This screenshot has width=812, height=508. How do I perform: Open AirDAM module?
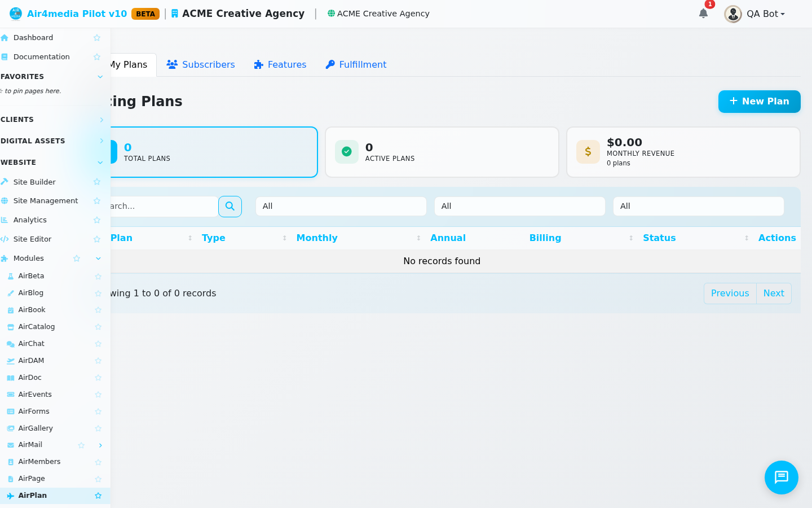pyautogui.click(x=31, y=361)
